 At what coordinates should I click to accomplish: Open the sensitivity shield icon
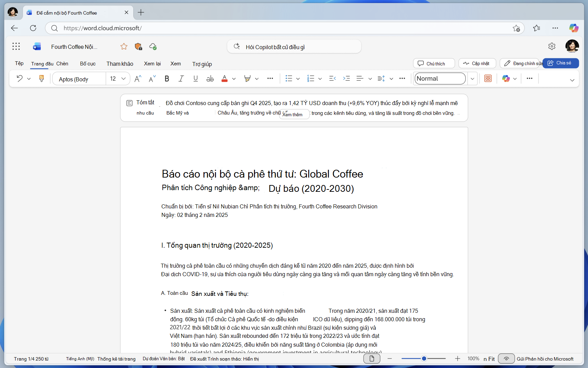[138, 46]
